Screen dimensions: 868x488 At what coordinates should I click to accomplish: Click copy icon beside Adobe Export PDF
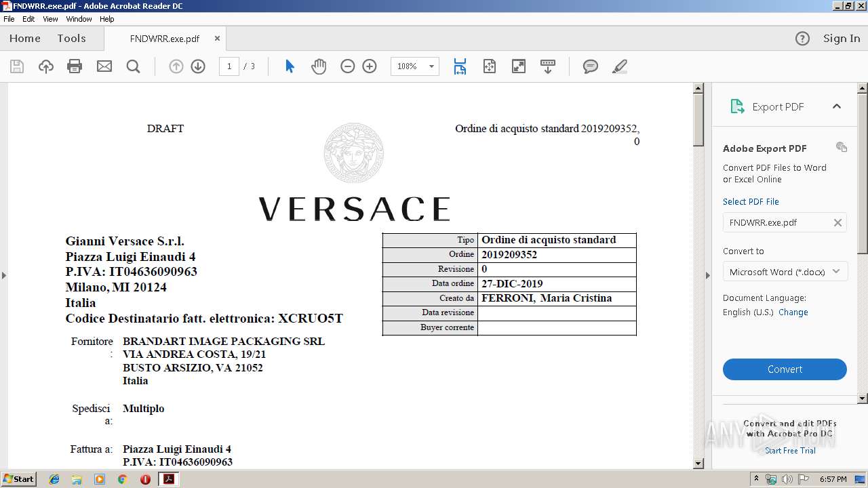coord(842,147)
